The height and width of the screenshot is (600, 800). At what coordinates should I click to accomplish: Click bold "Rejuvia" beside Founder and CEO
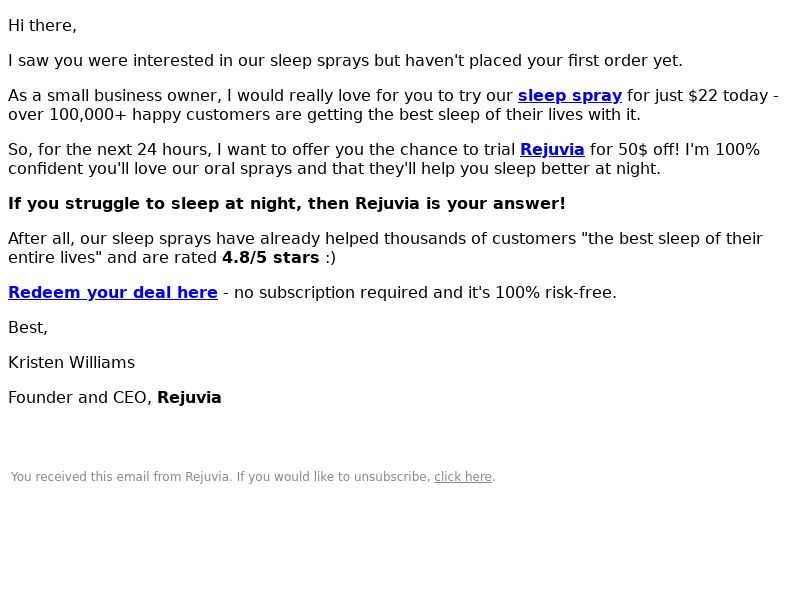(x=189, y=397)
